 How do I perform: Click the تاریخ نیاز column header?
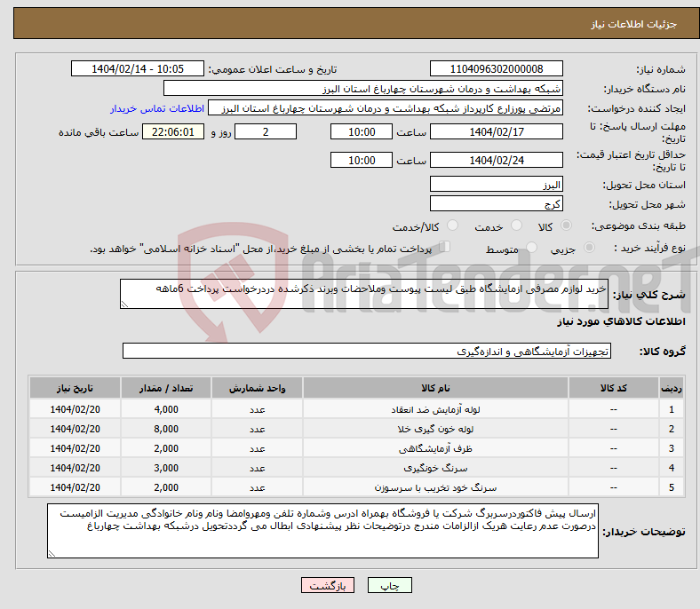[75, 388]
